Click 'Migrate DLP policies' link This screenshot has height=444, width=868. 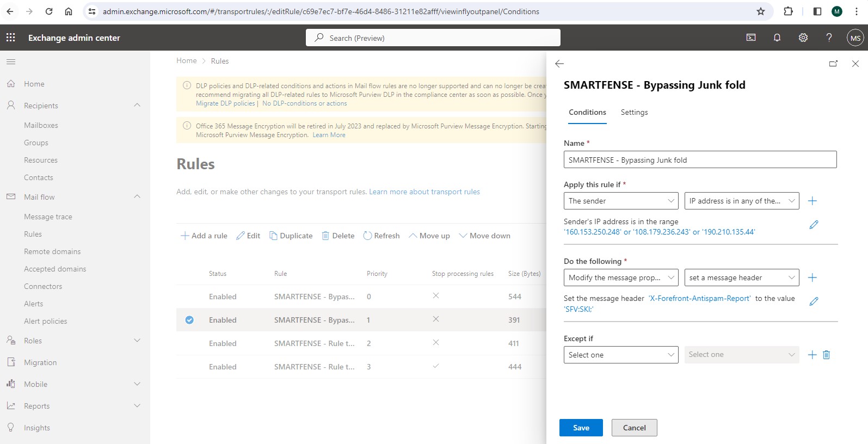(225, 103)
